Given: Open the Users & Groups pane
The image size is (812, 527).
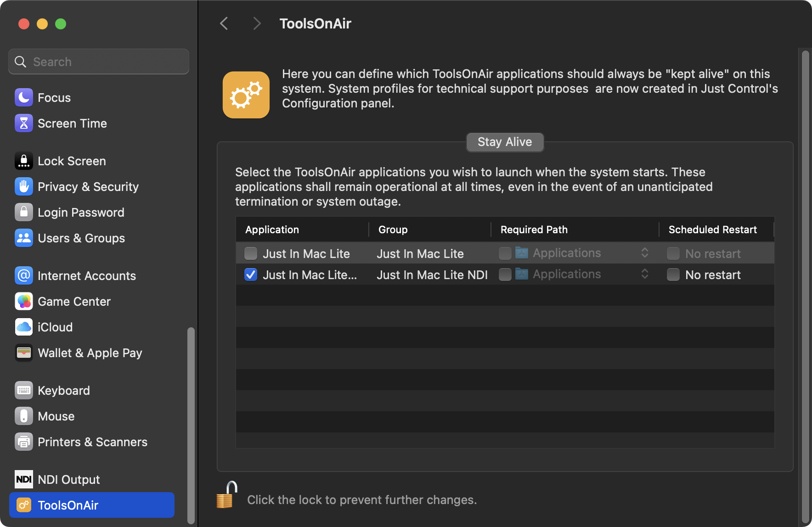Looking at the screenshot, I should pyautogui.click(x=92, y=238).
